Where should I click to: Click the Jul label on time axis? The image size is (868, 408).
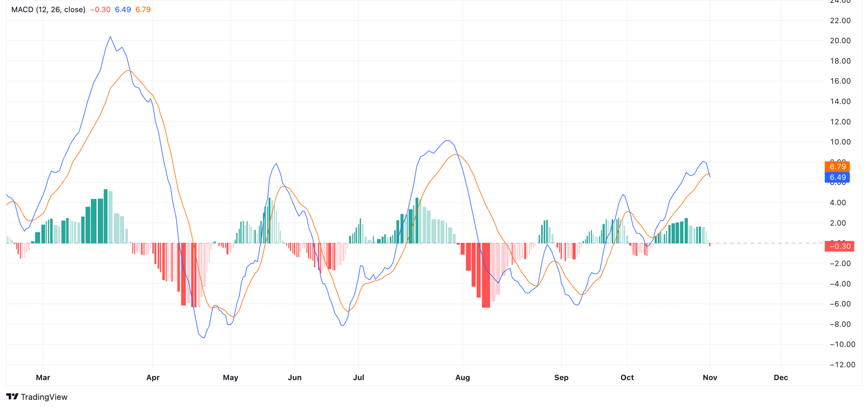pos(358,377)
